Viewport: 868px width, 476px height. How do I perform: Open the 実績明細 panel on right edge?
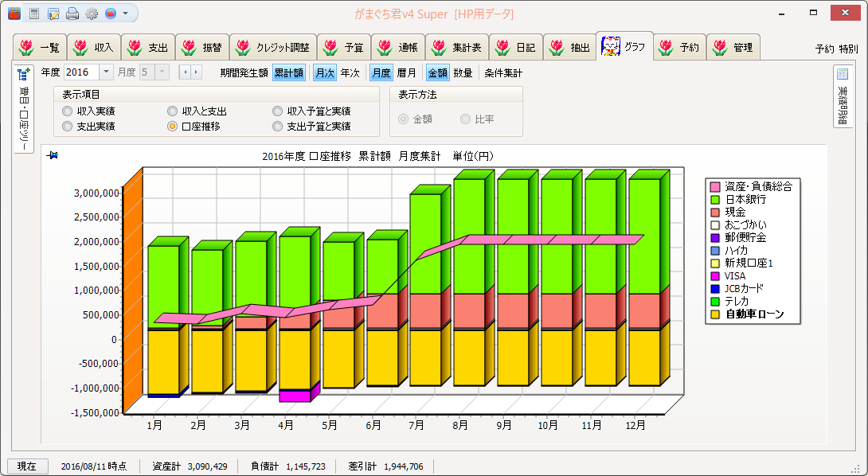point(843,74)
